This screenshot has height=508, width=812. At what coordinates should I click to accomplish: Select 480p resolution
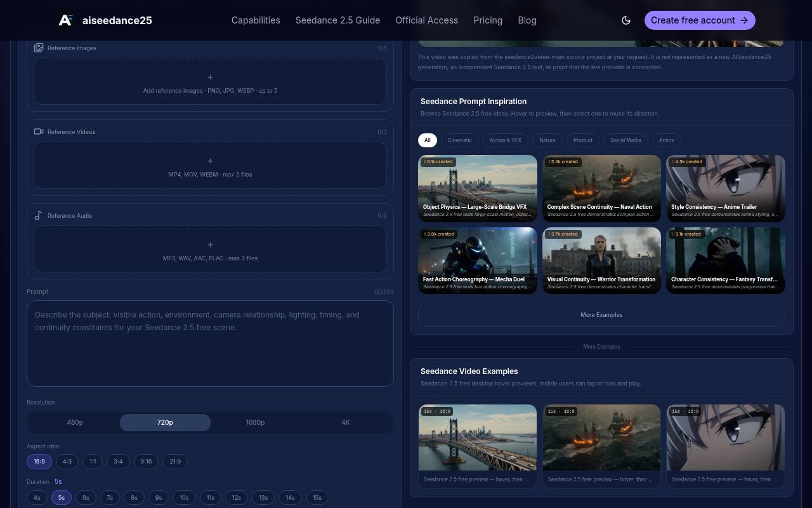75,422
